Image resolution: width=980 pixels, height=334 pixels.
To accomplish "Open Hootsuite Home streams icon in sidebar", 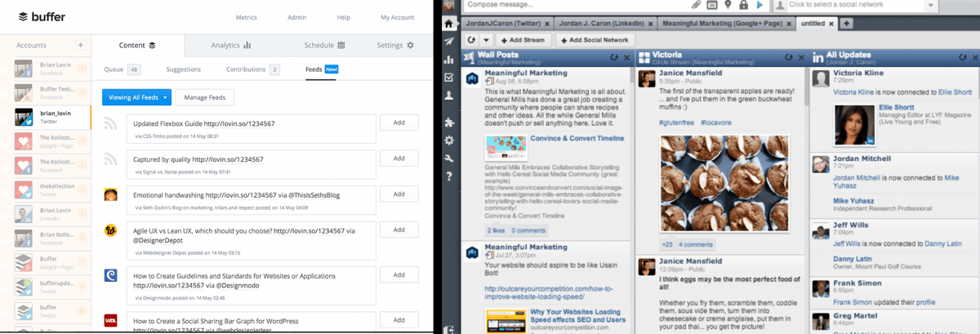I will pos(449,23).
